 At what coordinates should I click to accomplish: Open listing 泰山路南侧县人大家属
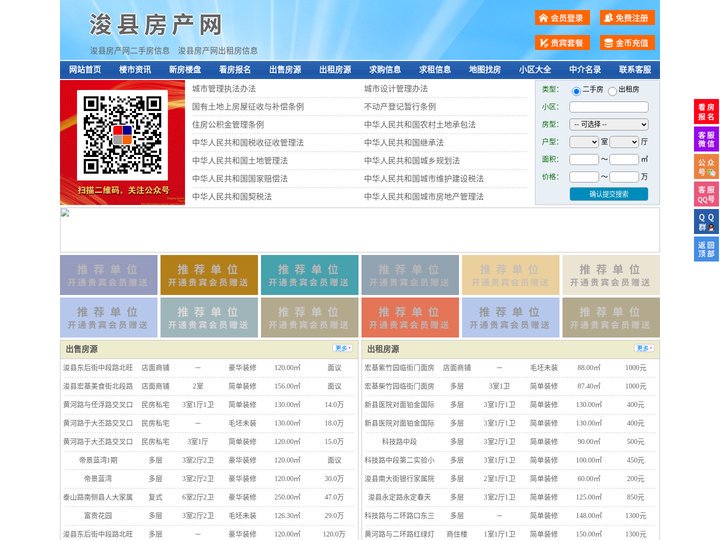tap(98, 497)
